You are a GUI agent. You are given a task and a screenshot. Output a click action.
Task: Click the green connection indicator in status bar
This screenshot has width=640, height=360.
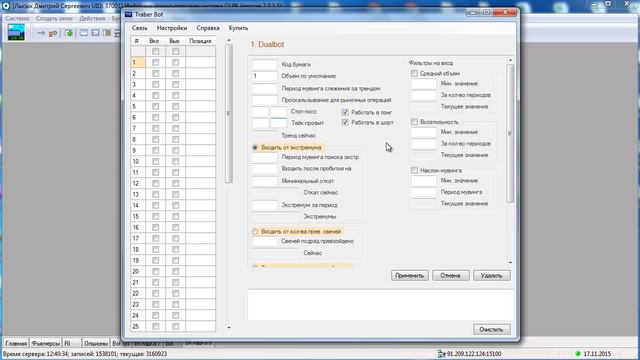pos(578,354)
